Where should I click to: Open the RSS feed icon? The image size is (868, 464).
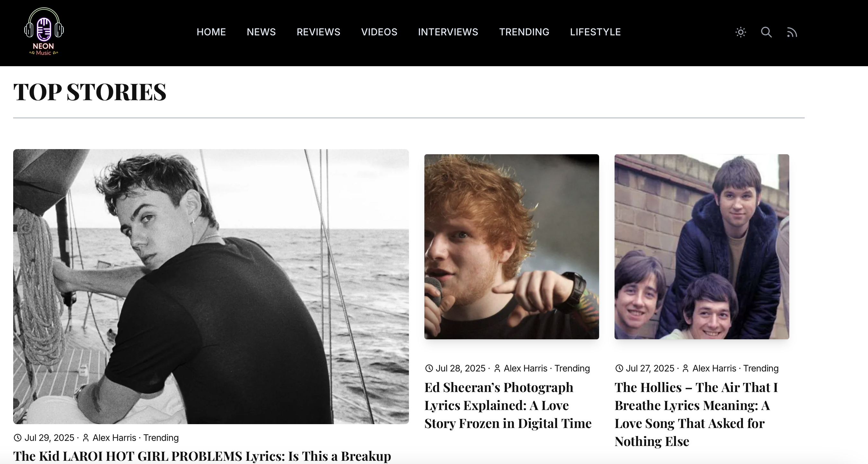coord(792,32)
